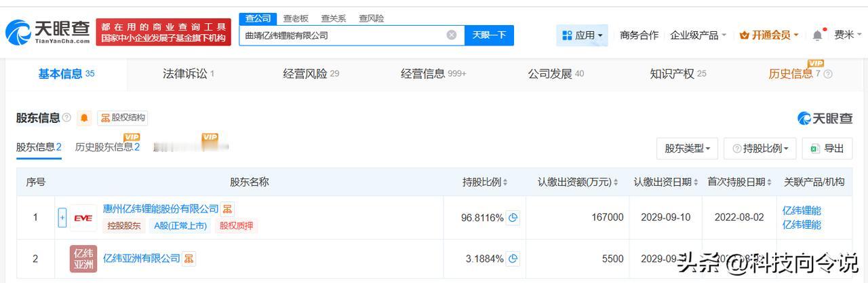Click help icon next to 股东信息 heading
Viewport: 868px width, 283px height.
[x=66, y=118]
